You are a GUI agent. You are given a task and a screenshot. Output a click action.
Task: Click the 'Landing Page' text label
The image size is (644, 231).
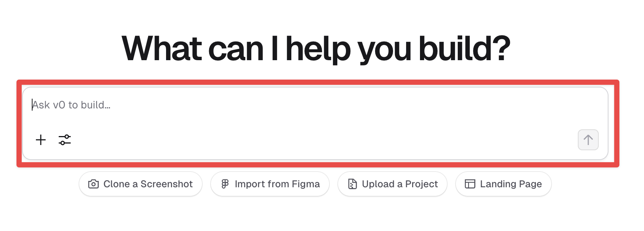pos(511,184)
